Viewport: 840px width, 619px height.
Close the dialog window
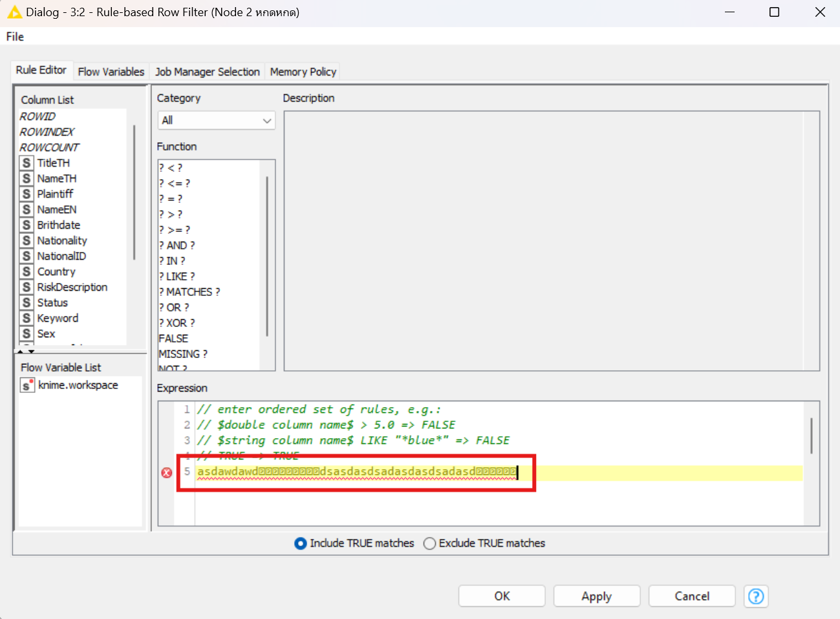820,12
